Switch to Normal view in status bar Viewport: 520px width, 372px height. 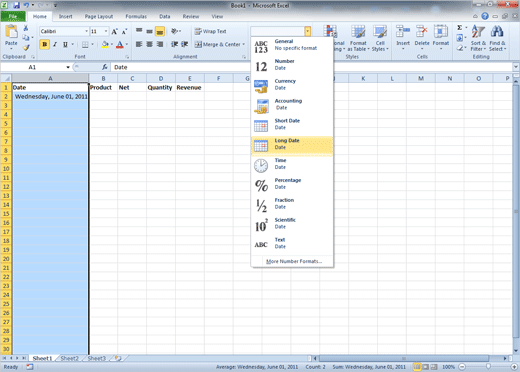(417, 367)
